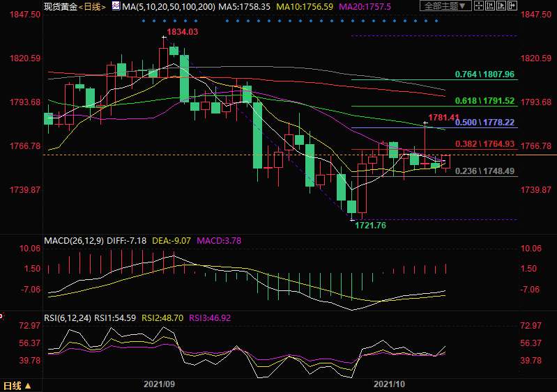Click the 1721.76 low price marker
The image size is (557, 392).
(x=369, y=226)
